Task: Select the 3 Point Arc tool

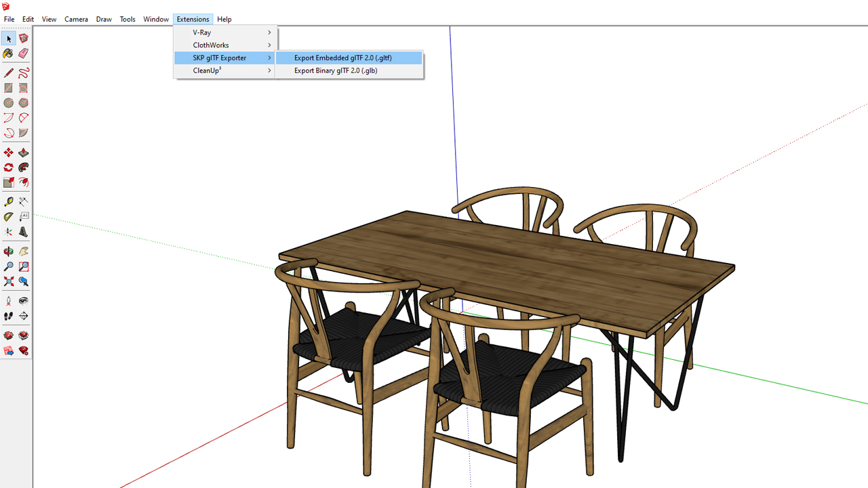Action: [9, 133]
